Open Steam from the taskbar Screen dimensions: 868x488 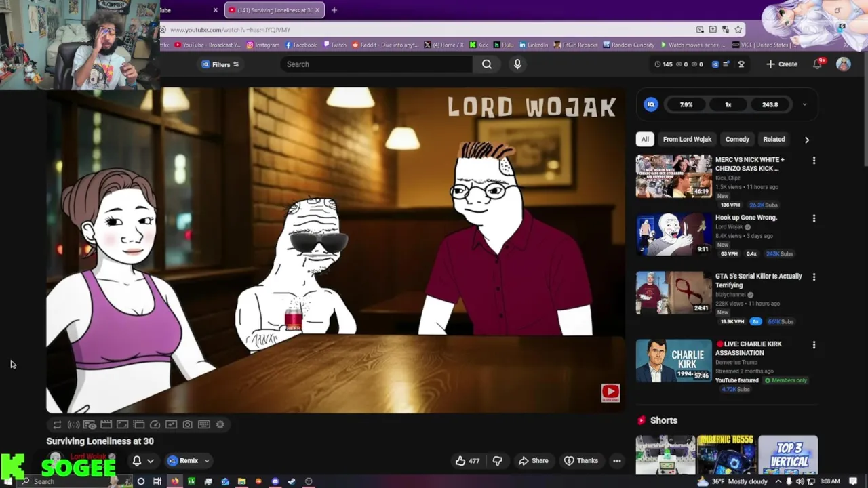click(x=292, y=481)
